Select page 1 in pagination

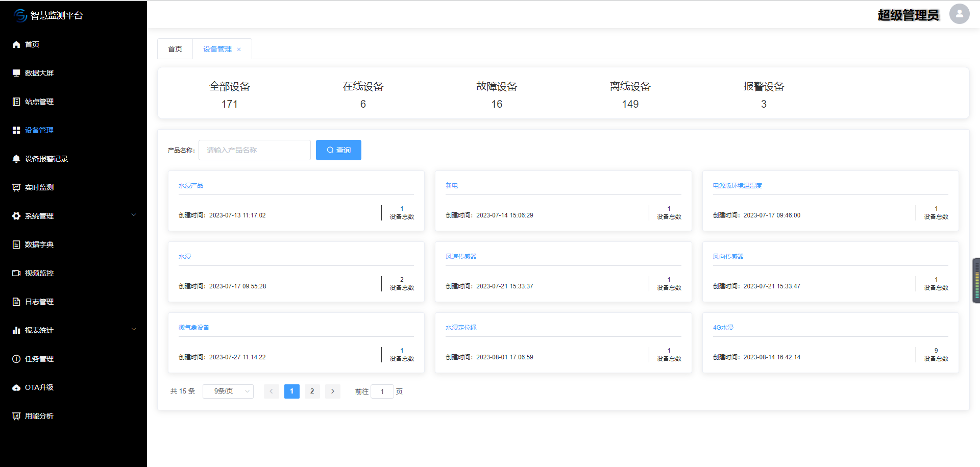pyautogui.click(x=292, y=391)
